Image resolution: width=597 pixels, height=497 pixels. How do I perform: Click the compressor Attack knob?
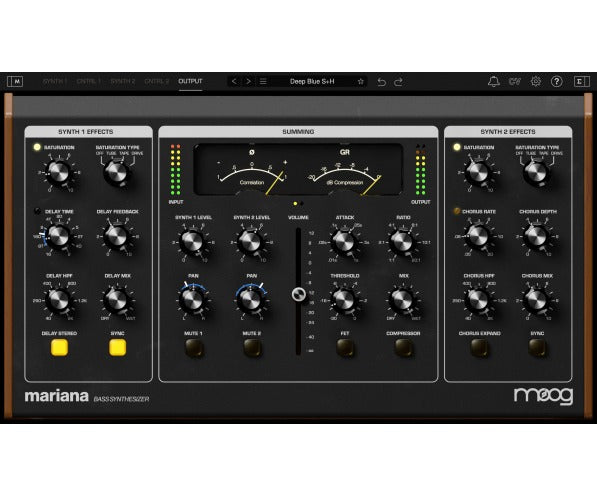click(x=344, y=242)
